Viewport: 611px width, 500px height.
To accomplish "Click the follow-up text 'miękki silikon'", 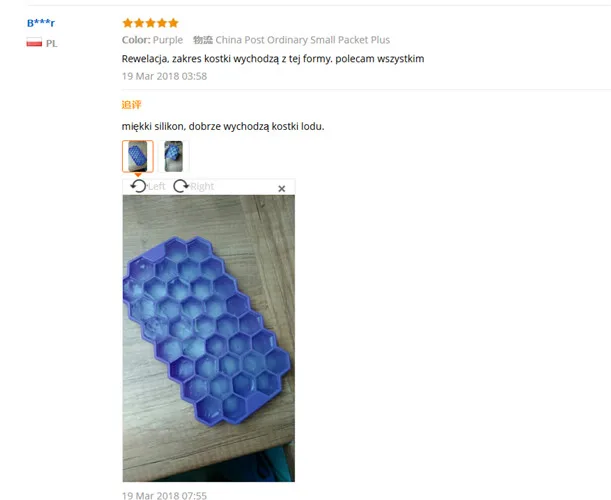I will point(223,126).
